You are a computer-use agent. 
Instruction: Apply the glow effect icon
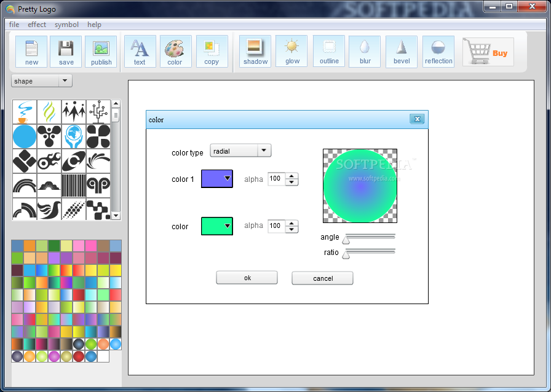[291, 51]
